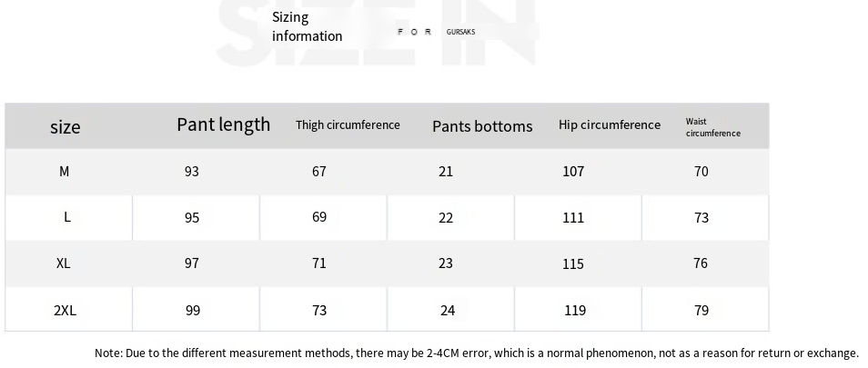Image resolution: width=868 pixels, height=368 pixels.
Task: Select the hip circumference value 107
Action: coord(573,171)
